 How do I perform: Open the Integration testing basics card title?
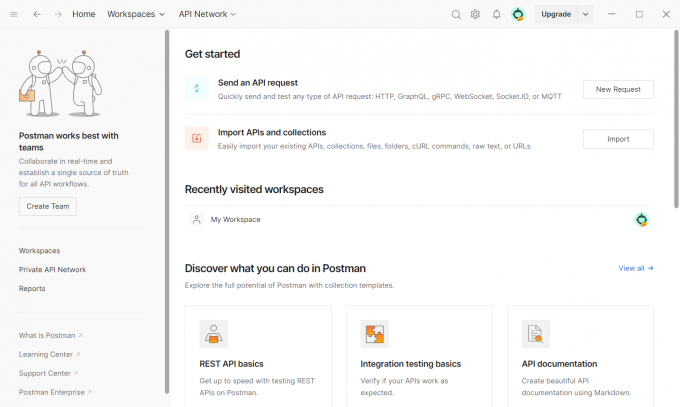(x=410, y=364)
